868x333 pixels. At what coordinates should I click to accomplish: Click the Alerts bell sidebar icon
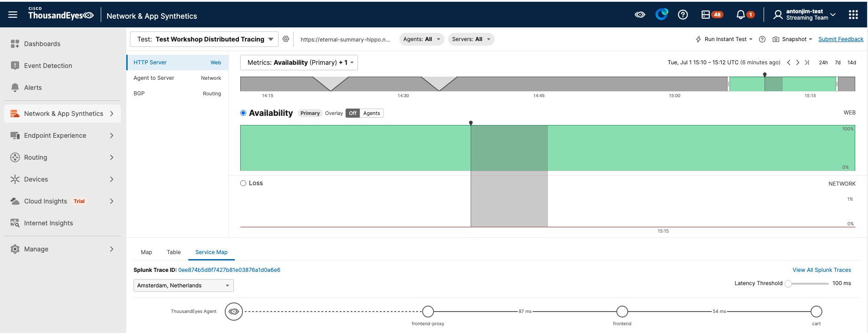pyautogui.click(x=15, y=88)
